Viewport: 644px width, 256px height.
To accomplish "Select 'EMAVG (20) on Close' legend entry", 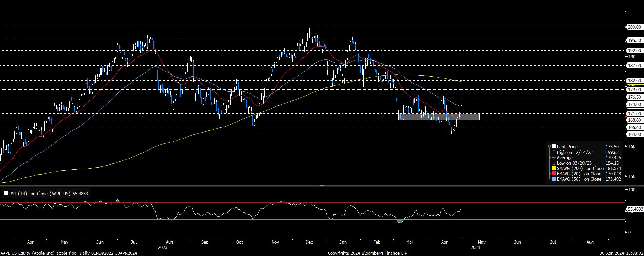I will pyautogui.click(x=579, y=174).
